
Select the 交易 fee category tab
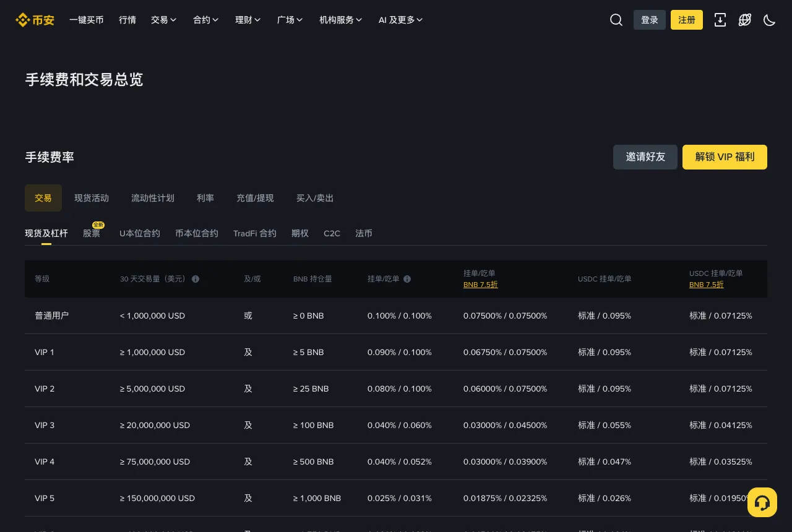point(43,198)
